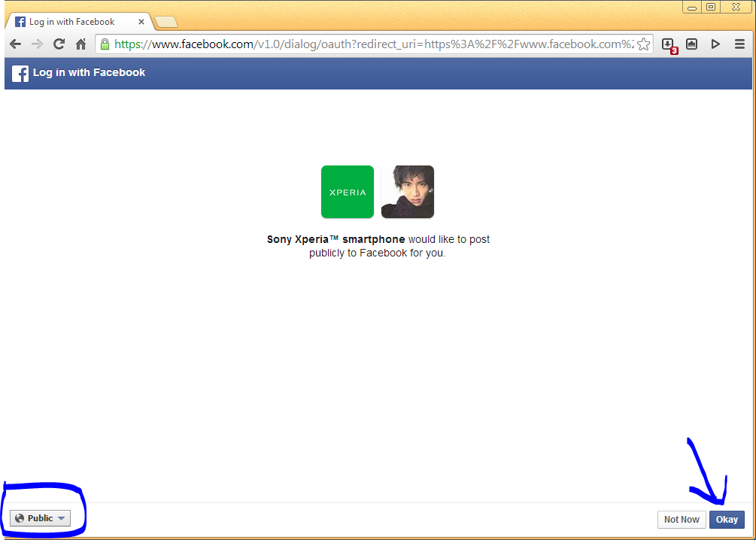The height and width of the screenshot is (540, 756).
Task: Reload the page with the refresh icon
Action: click(x=59, y=44)
